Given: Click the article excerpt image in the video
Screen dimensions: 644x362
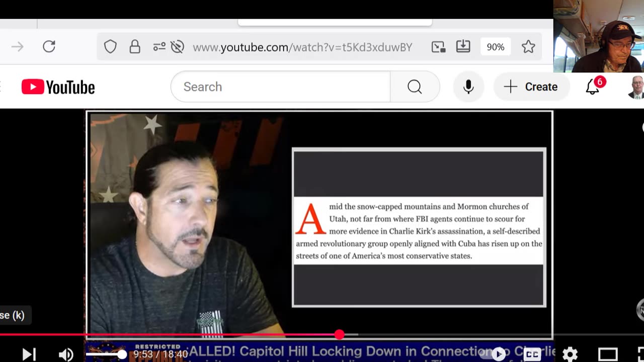Looking at the screenshot, I should pyautogui.click(x=419, y=227).
